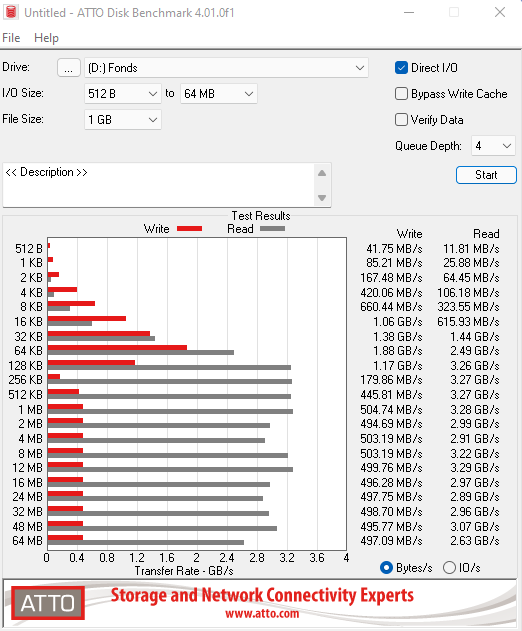
Task: Click the drive browse ellipsis button
Action: click(x=69, y=68)
